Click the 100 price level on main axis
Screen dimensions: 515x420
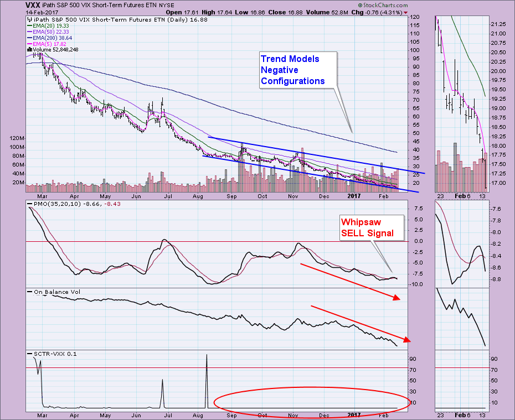(415, 50)
